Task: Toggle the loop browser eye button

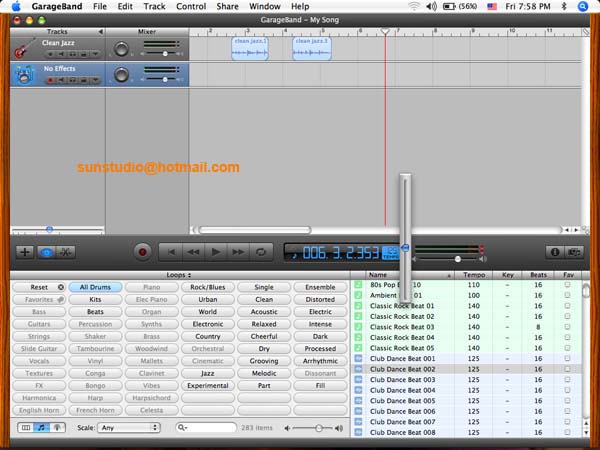Action: pyautogui.click(x=46, y=252)
